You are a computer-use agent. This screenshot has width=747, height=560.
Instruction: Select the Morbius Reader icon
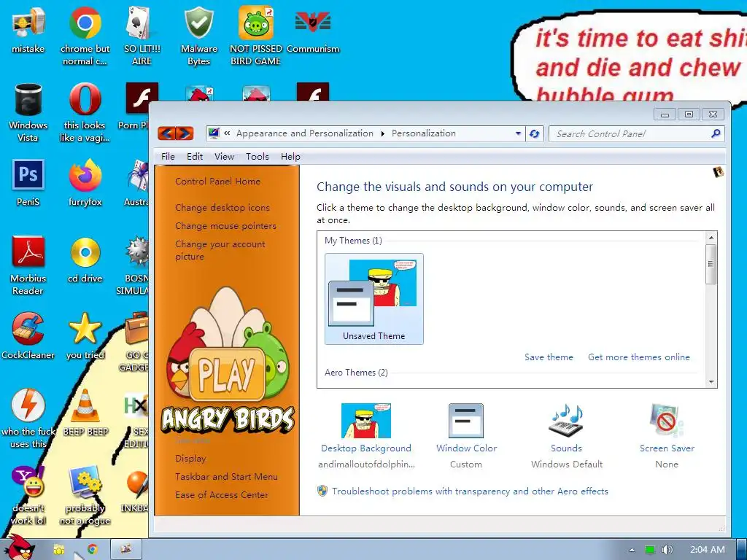(x=28, y=265)
